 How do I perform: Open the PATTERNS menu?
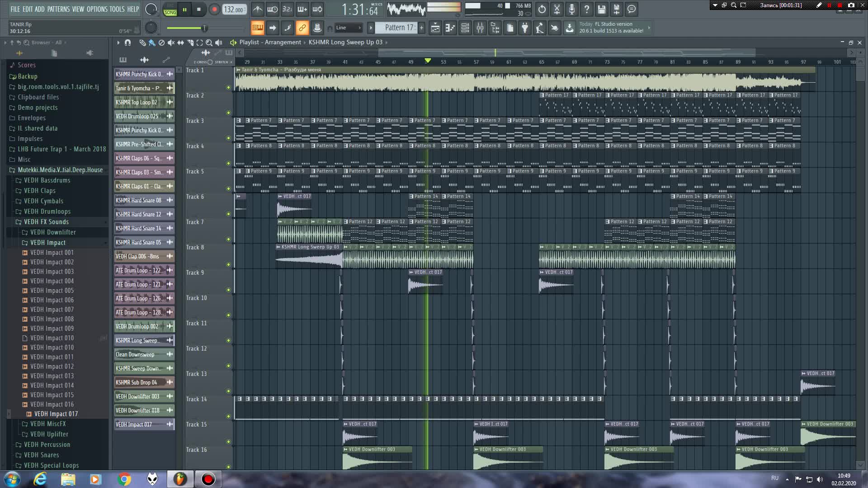(x=58, y=9)
